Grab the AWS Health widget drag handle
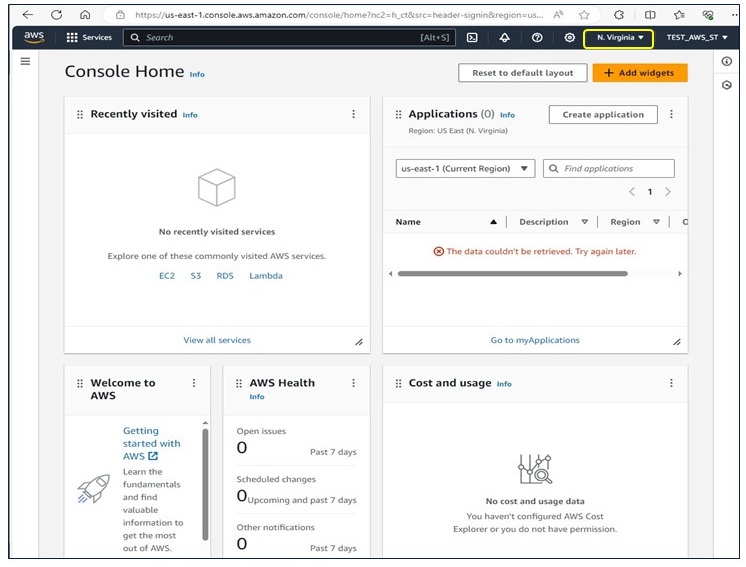Screen dimensions: 746x567 point(239,383)
